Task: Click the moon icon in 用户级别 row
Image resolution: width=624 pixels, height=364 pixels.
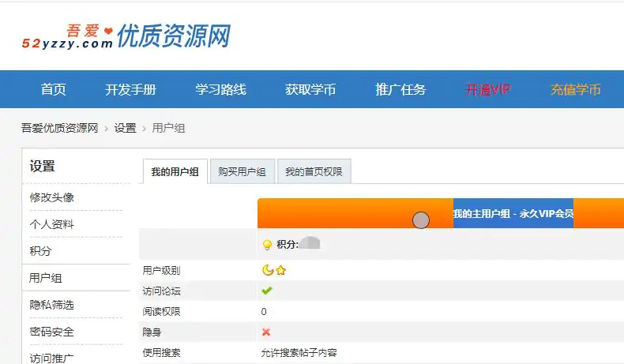Action: coord(268,271)
